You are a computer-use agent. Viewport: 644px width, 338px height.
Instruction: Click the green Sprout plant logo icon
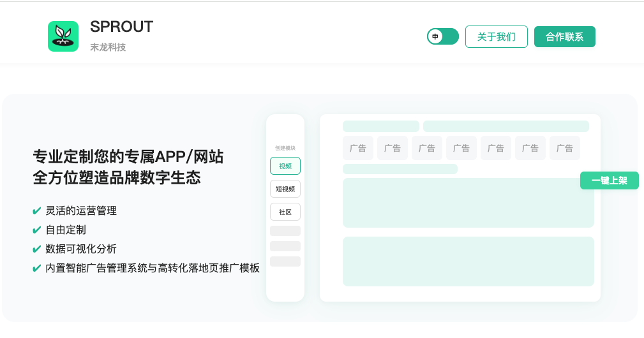coord(63,36)
